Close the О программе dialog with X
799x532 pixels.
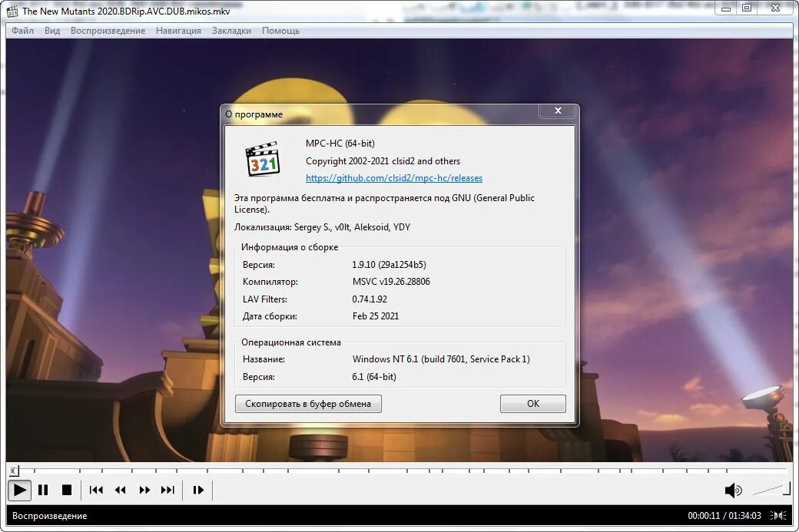click(x=558, y=111)
